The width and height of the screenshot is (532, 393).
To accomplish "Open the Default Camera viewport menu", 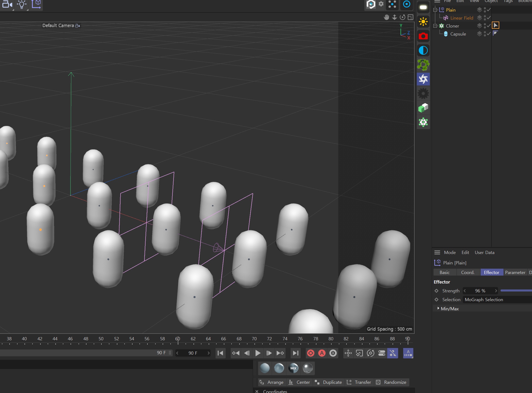I will [x=61, y=26].
